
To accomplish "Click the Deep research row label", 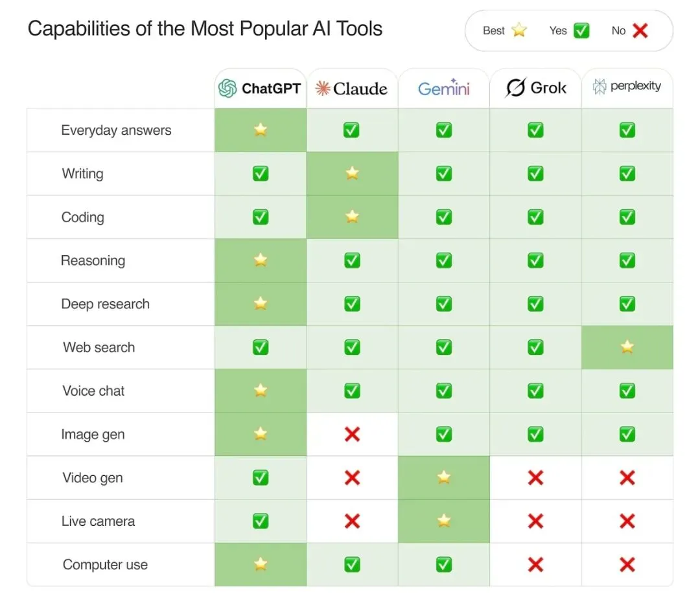I will (105, 304).
